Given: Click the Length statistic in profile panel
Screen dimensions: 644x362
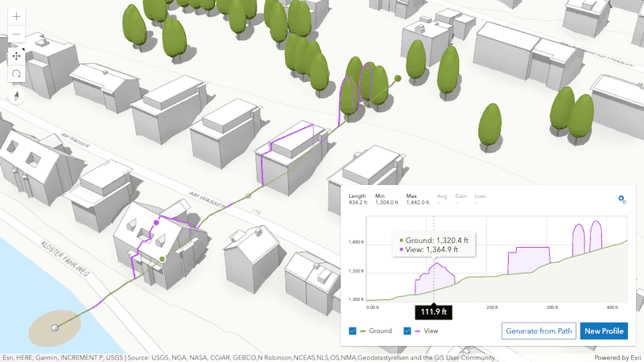Looking at the screenshot, I should (357, 201).
